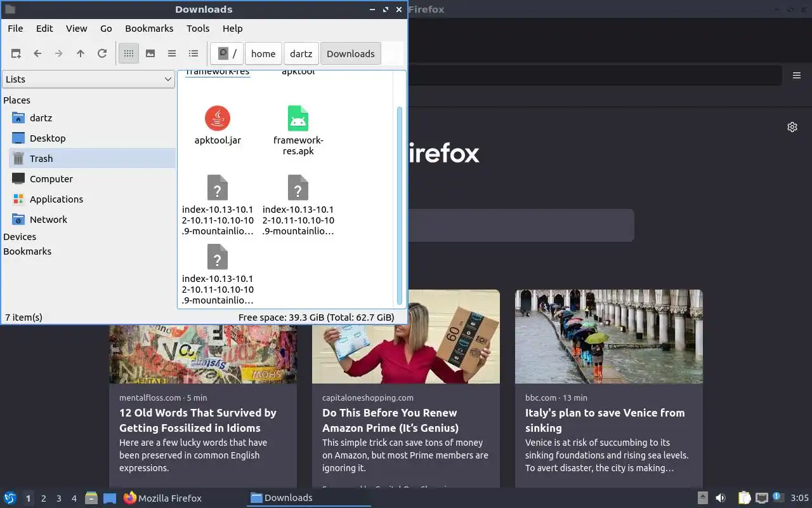
Task: Open the Firefox hamburger menu
Action: tap(797, 76)
